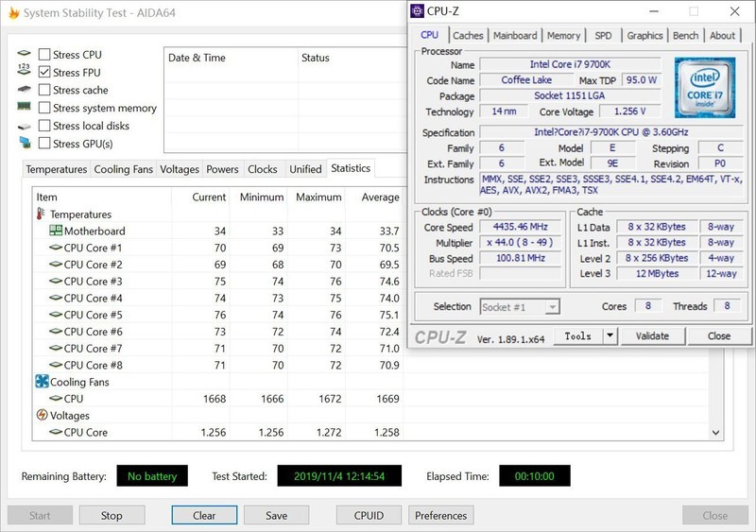Image resolution: width=756 pixels, height=532 pixels.
Task: Switch to the Cooling Fans tab
Action: [x=123, y=169]
